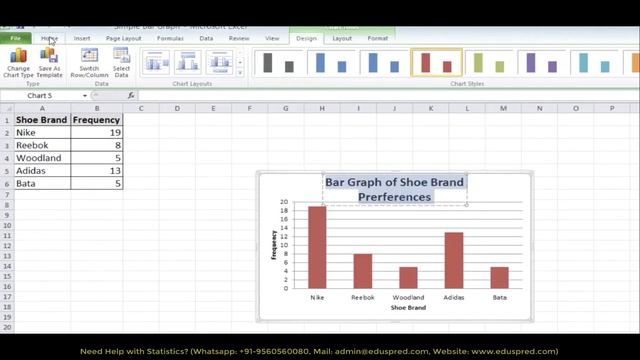The height and width of the screenshot is (360, 640).
Task: Apply the red chart style
Action: point(436,62)
